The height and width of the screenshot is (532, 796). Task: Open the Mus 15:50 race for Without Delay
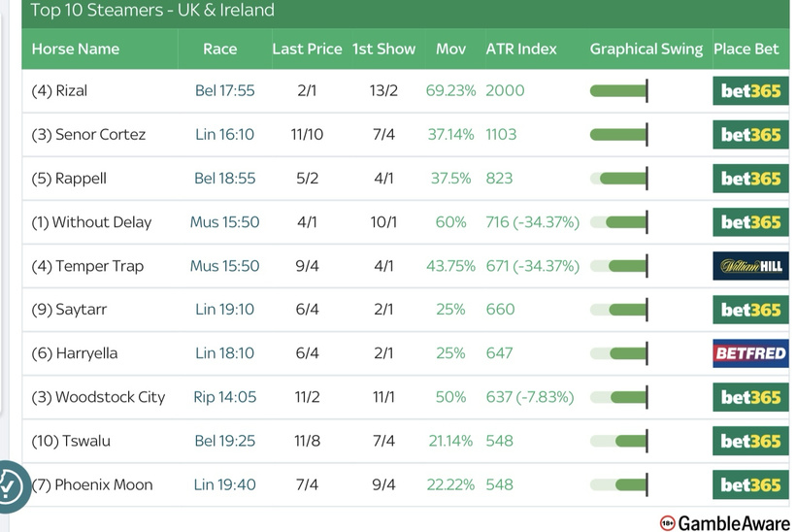click(224, 222)
